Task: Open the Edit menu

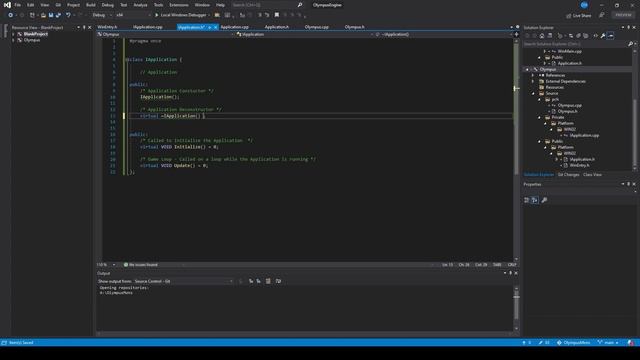Action: click(31, 5)
